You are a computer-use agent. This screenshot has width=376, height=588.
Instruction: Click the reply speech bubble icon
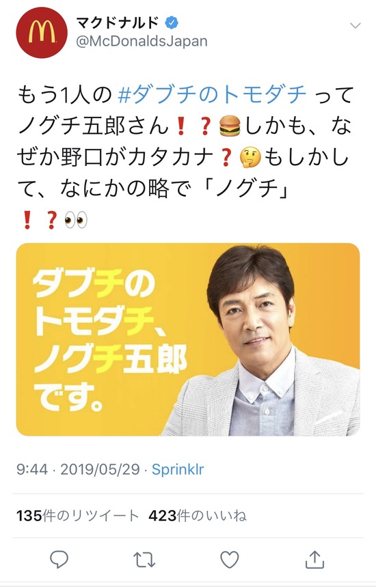tap(59, 559)
